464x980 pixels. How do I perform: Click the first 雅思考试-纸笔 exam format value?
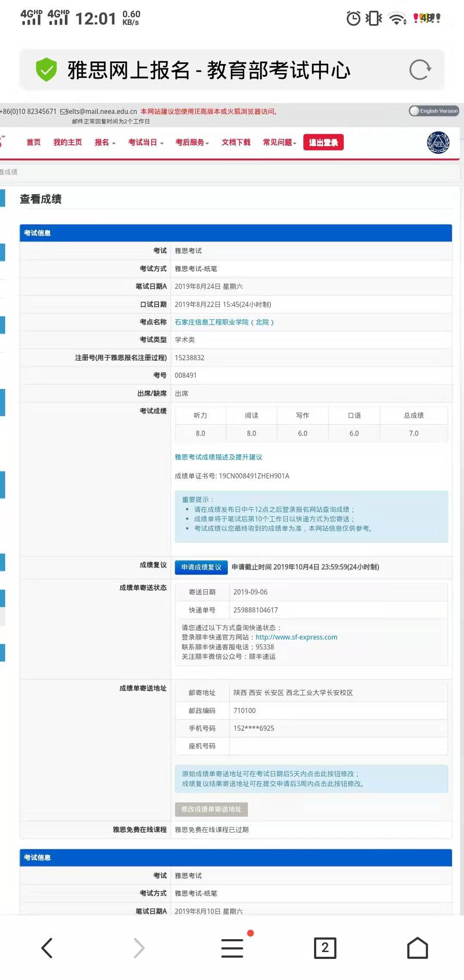(x=196, y=269)
